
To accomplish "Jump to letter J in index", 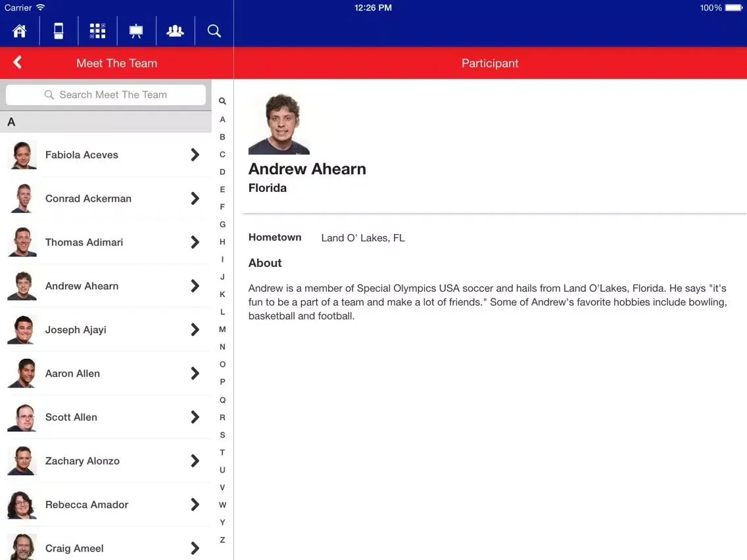I will [222, 277].
